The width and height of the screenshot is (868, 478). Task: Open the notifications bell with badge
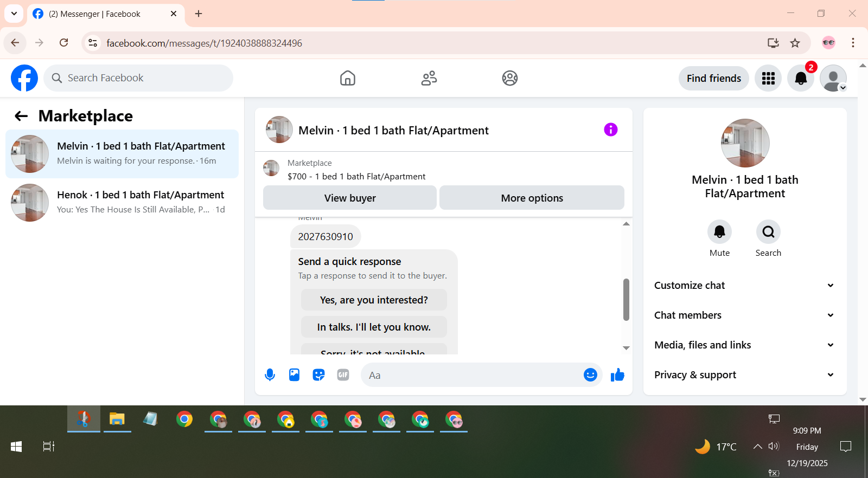[x=801, y=78]
